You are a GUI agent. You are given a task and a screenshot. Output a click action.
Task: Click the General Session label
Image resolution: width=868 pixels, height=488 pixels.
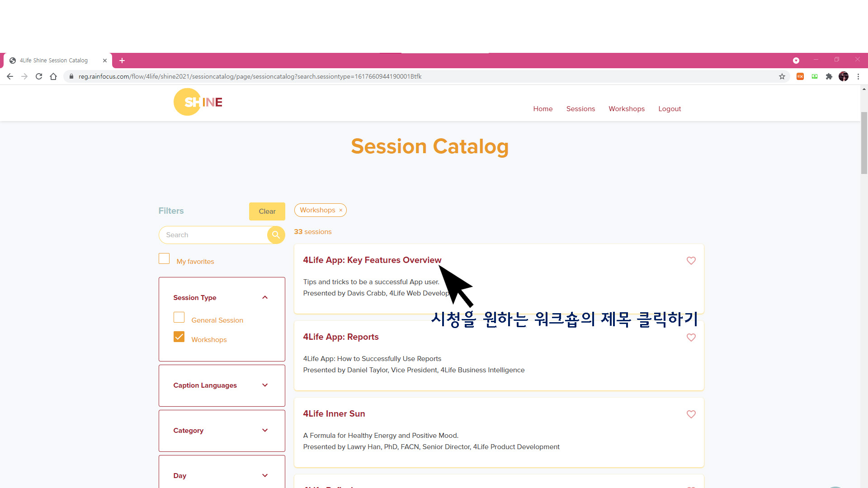pyautogui.click(x=217, y=320)
